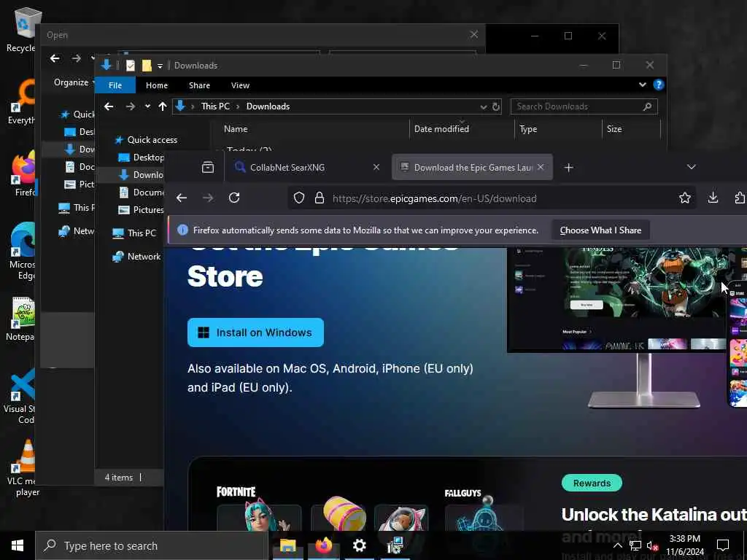Click the site padlock security icon
Image resolution: width=747 pixels, height=560 pixels.
pos(320,198)
